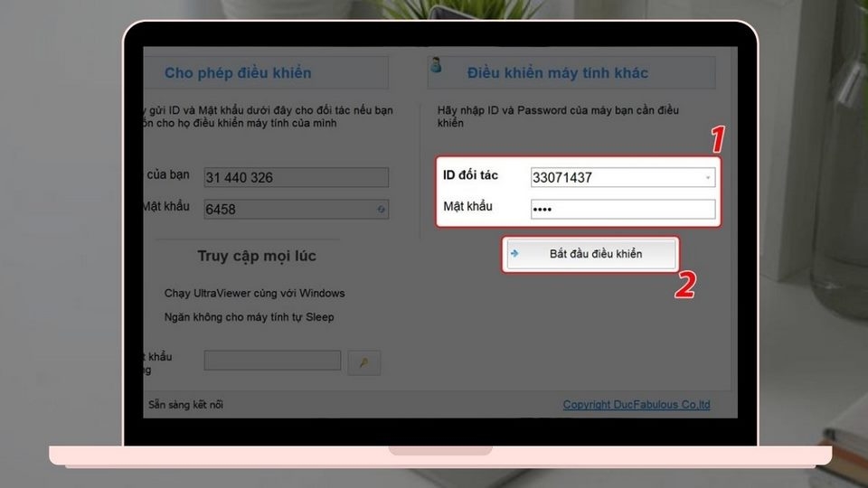Click the Hãy nhập ID và Password instruction text

pos(558,117)
